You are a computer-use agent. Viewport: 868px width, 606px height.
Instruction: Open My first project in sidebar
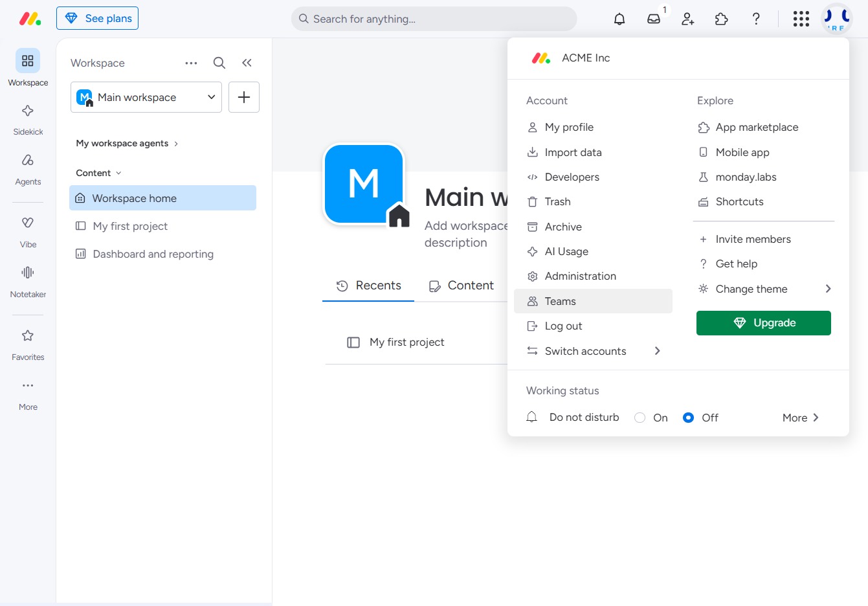point(162,226)
